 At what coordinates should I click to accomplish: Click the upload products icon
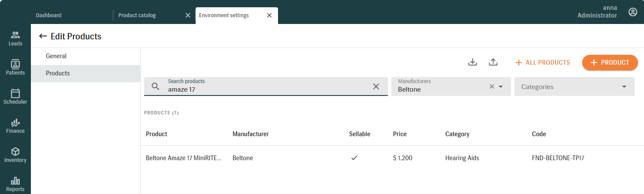493,63
